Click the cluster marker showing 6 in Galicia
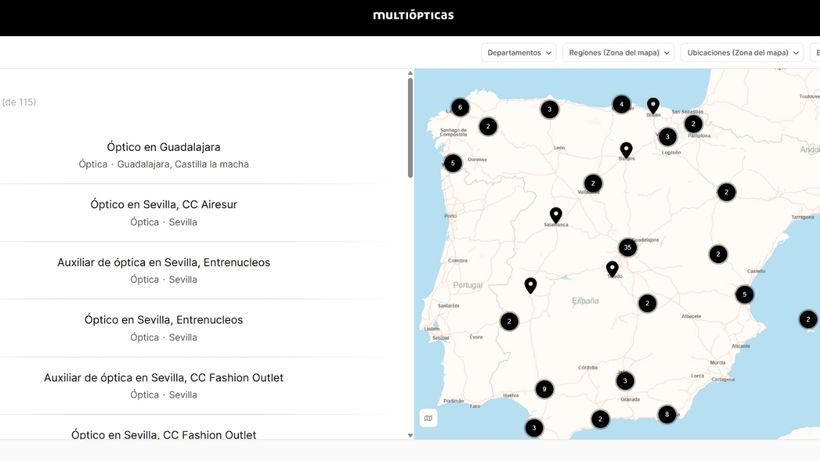 tap(460, 107)
